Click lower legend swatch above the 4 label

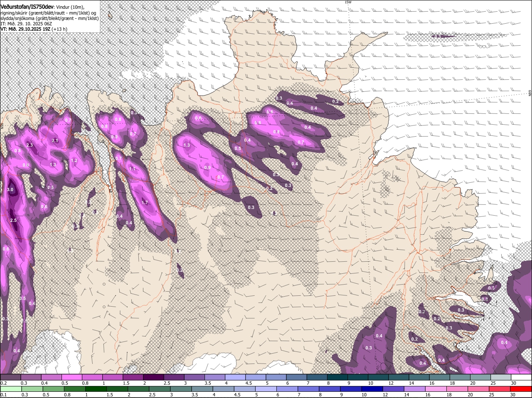click(x=224, y=389)
